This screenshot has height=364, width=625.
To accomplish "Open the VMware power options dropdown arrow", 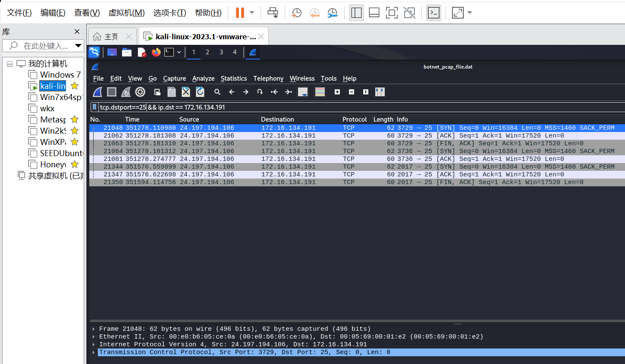I will tap(252, 13).
